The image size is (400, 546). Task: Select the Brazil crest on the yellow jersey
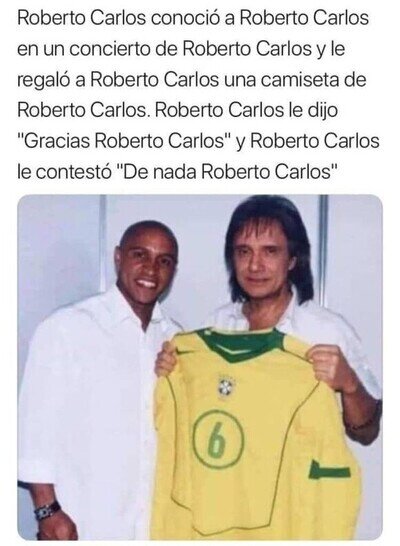coord(226,386)
